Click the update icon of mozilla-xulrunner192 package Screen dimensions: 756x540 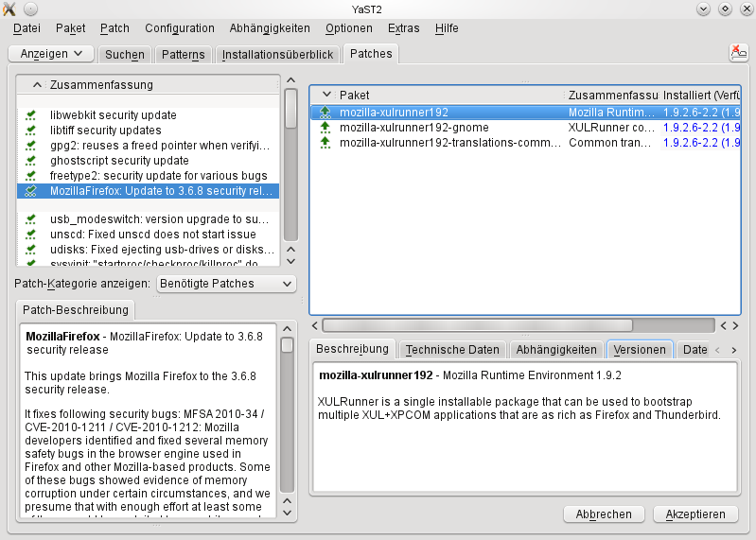[325, 113]
